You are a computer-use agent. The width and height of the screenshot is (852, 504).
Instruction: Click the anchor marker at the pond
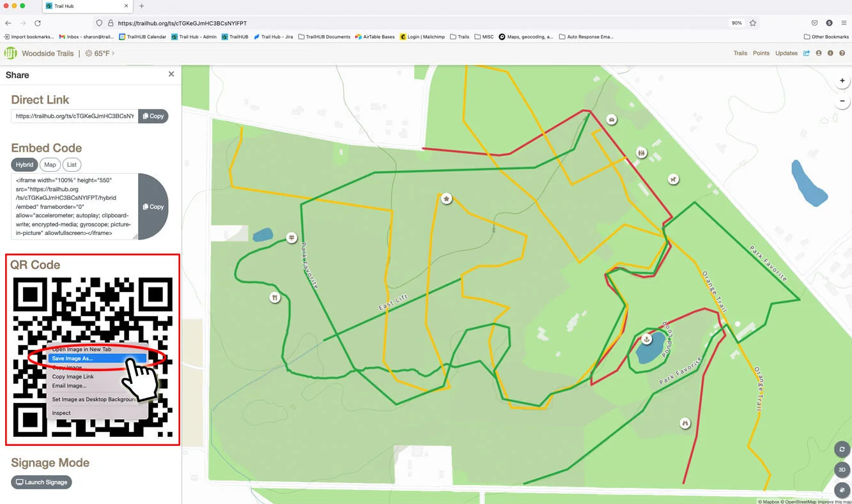click(646, 338)
